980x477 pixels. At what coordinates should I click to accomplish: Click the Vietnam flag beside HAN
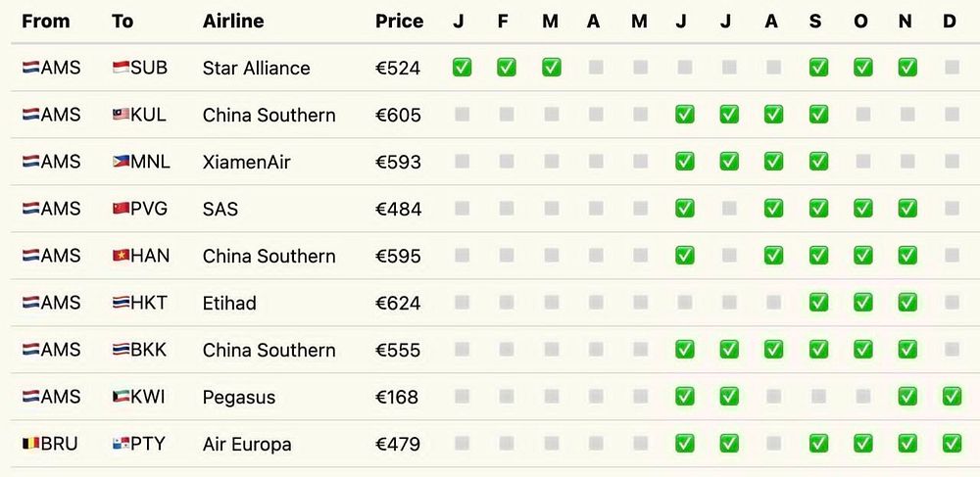pos(121,256)
